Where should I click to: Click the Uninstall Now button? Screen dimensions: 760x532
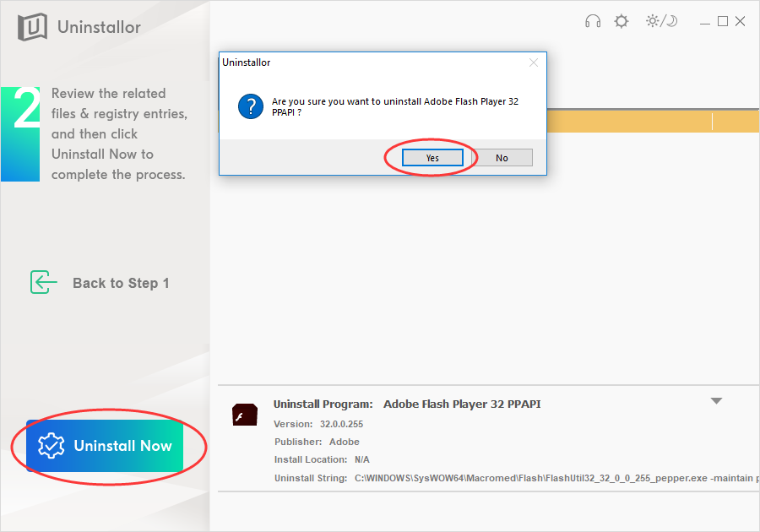[105, 446]
